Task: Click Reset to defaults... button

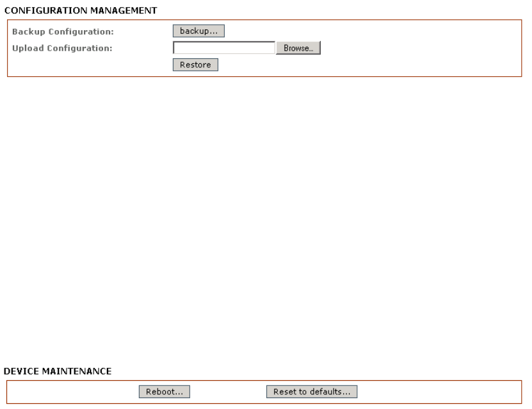Action: pos(312,392)
